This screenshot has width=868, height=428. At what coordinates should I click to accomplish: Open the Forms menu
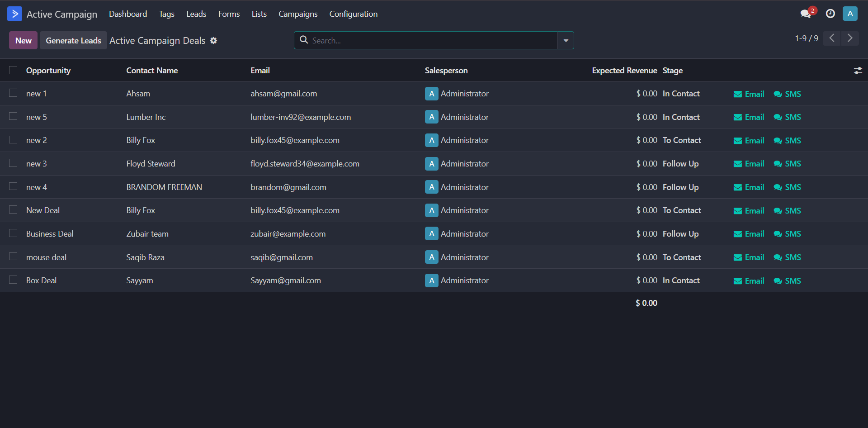click(229, 14)
